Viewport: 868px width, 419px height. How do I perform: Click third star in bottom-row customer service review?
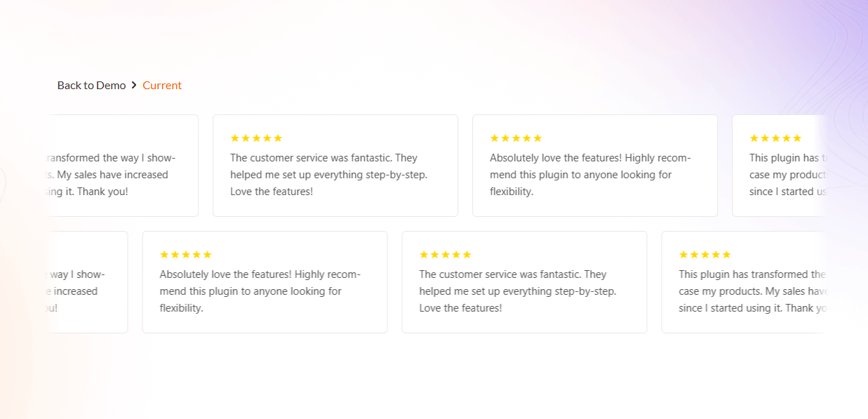pos(446,255)
